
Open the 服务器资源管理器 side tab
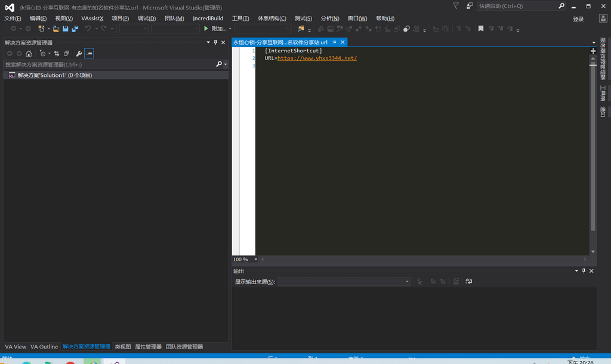(603, 58)
